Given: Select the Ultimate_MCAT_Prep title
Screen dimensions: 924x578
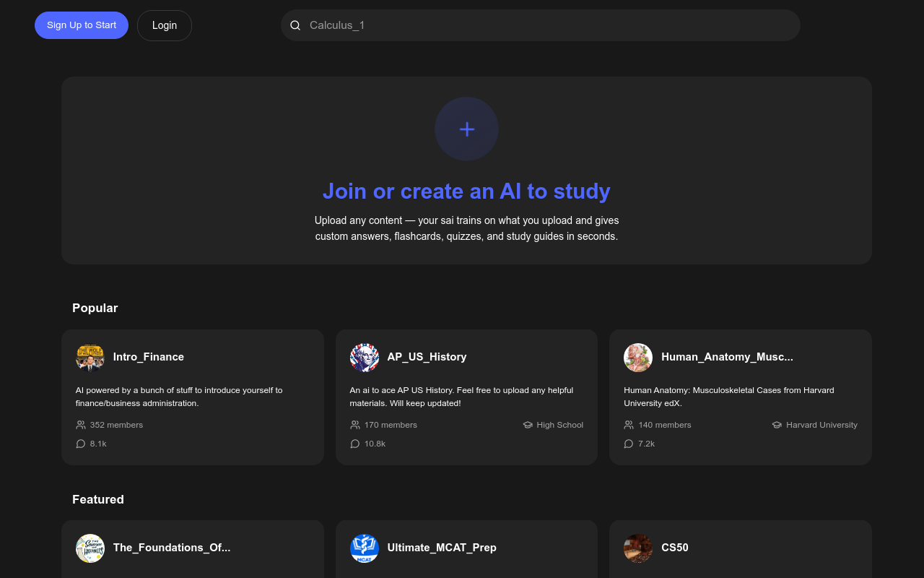Looking at the screenshot, I should click(442, 548).
